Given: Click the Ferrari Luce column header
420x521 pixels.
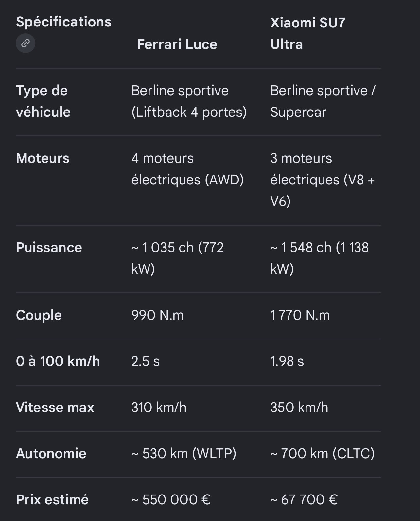Looking at the screenshot, I should (177, 44).
